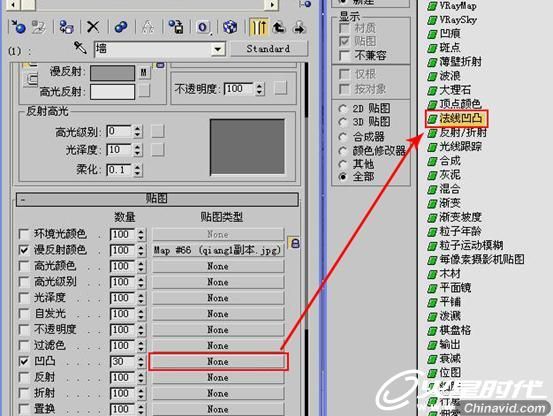Increase the 凹凸 amount spinner
Screen dimensions: 553x416
click(141, 358)
